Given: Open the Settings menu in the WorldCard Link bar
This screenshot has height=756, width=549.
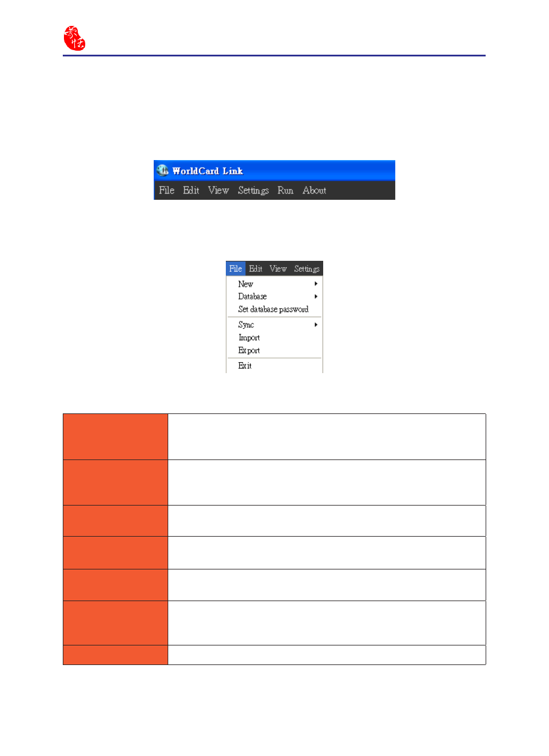Looking at the screenshot, I should pyautogui.click(x=253, y=191).
